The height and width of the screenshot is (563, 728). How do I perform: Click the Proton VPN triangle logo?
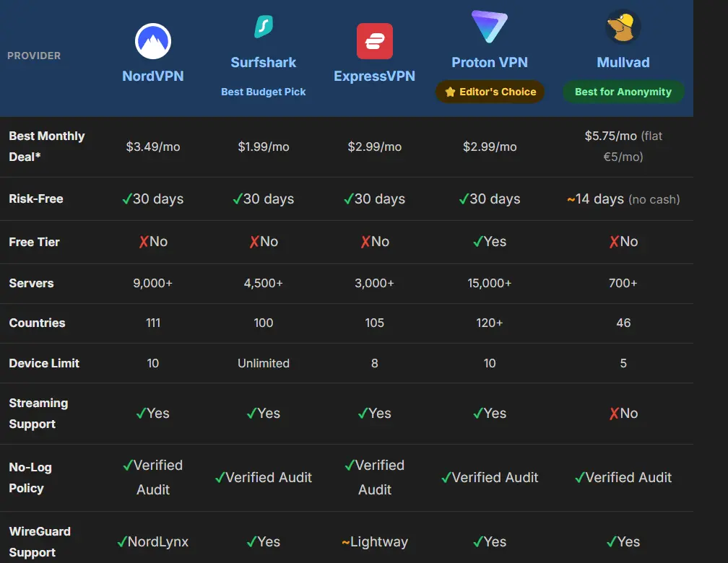tap(490, 27)
